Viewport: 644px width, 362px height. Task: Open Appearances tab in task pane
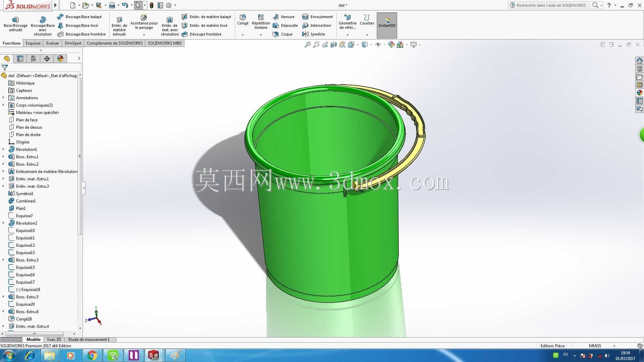(x=639, y=93)
